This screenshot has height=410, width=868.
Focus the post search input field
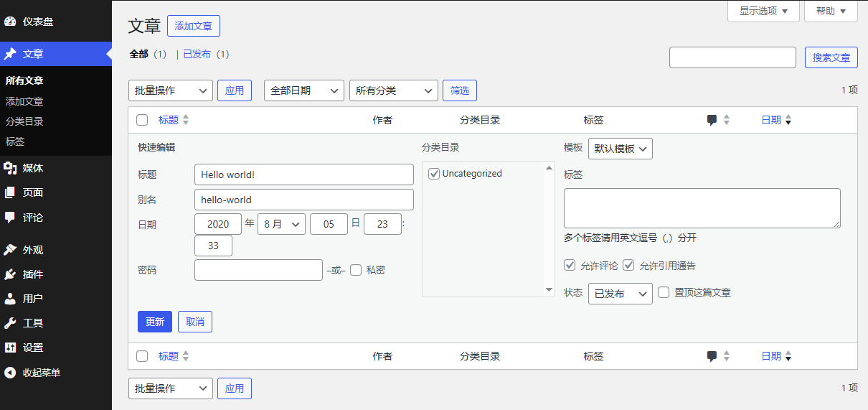[732, 57]
